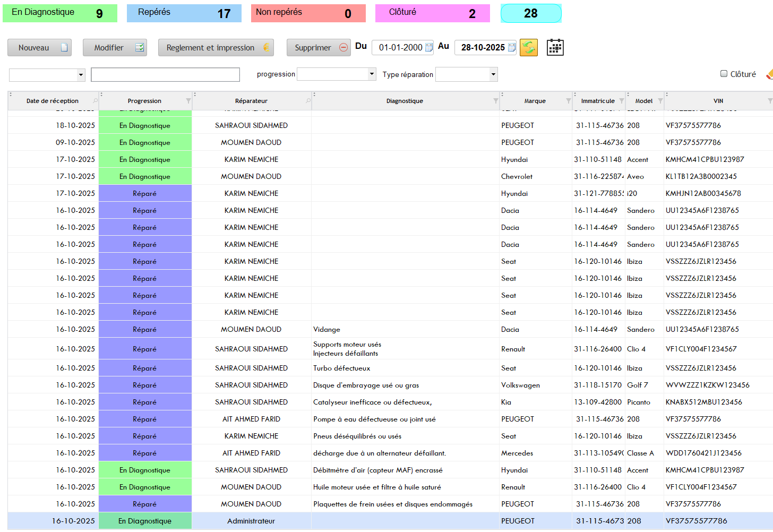Click search icon in Réparateur column header
The height and width of the screenshot is (532, 773).
click(x=308, y=101)
